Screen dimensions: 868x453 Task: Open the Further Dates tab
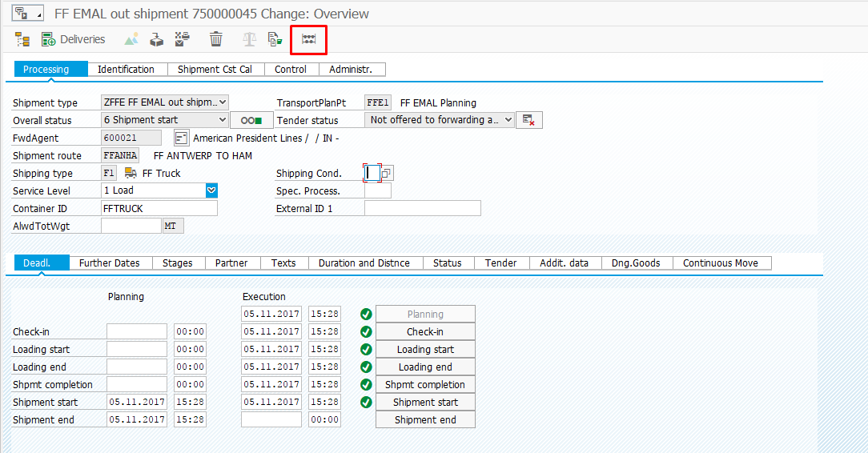(x=110, y=263)
